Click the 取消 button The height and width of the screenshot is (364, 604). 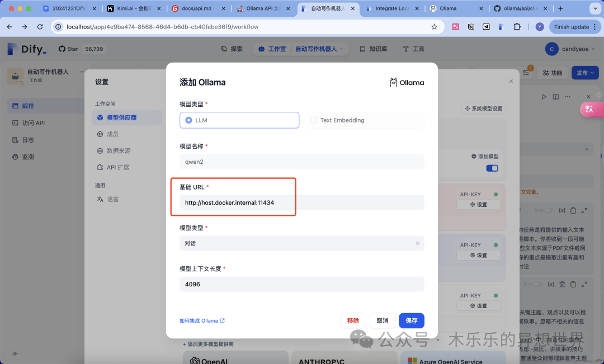click(x=382, y=320)
